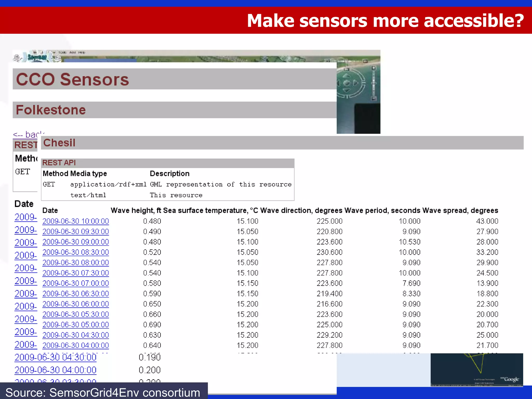Click 'Sea surface temperature, °C' column header
The width and height of the screenshot is (532, 399).
coord(211,210)
